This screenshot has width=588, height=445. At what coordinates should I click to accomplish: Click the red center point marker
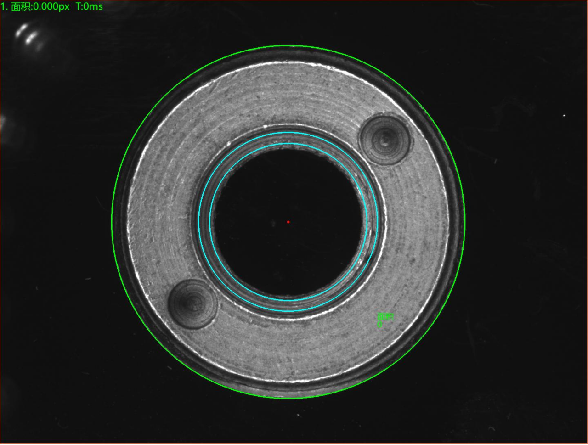click(288, 222)
